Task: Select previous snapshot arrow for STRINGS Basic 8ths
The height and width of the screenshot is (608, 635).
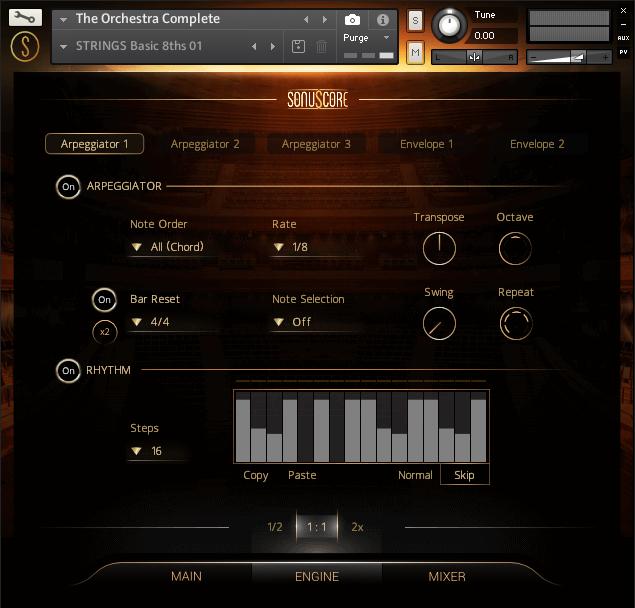Action: coord(254,46)
